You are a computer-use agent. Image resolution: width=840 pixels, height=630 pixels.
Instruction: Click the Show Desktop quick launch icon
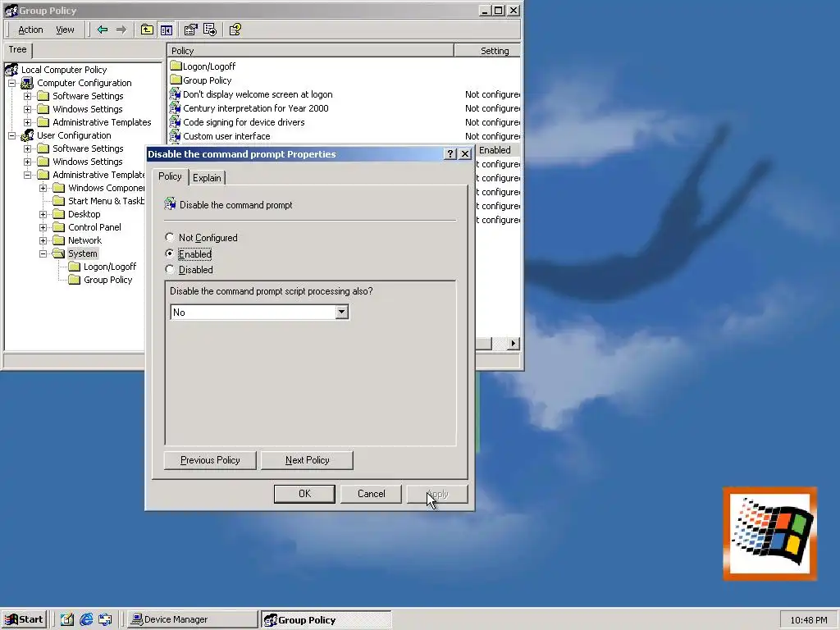(67, 619)
